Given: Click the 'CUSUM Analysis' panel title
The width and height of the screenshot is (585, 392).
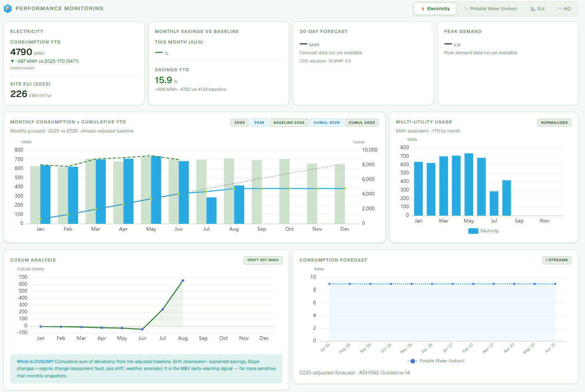Looking at the screenshot, I should click(x=33, y=260).
